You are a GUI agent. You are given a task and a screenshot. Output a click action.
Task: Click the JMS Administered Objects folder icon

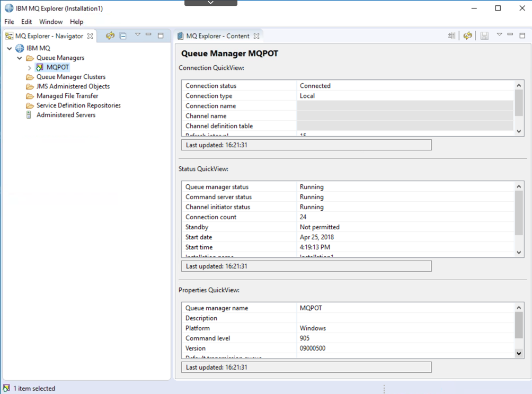[x=30, y=86]
